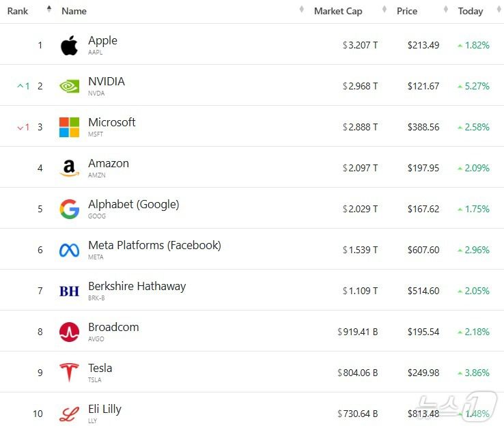
Task: Click the Apple company logo icon
Action: click(x=69, y=46)
